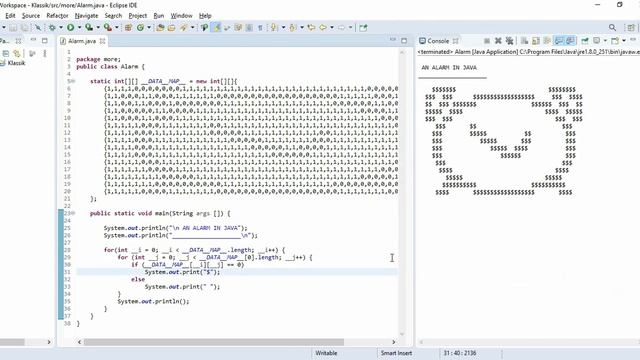Toggle Link with Editor in Package Explorer

(17, 53)
